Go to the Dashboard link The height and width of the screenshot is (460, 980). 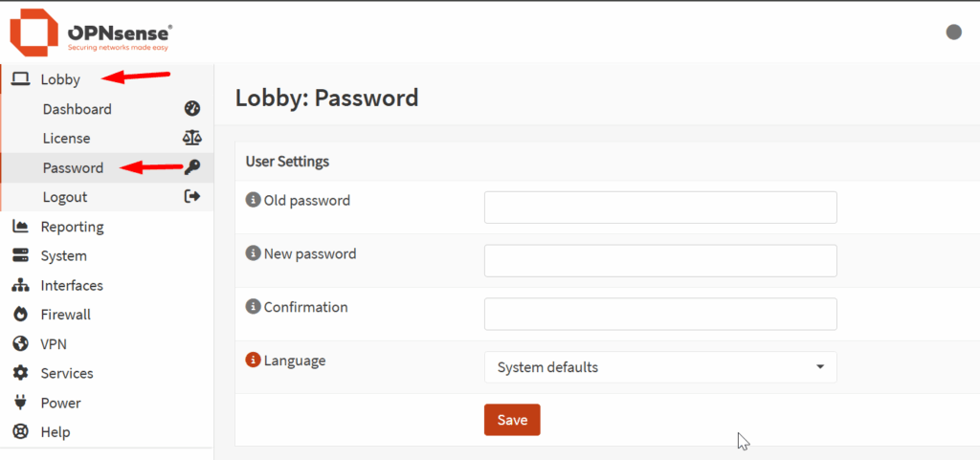[77, 109]
